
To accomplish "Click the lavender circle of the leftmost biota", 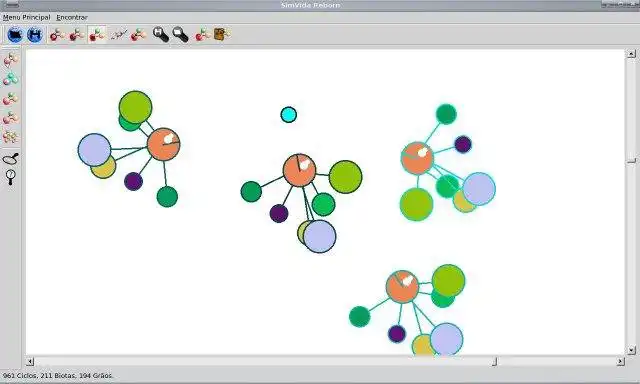I will click(94, 150).
